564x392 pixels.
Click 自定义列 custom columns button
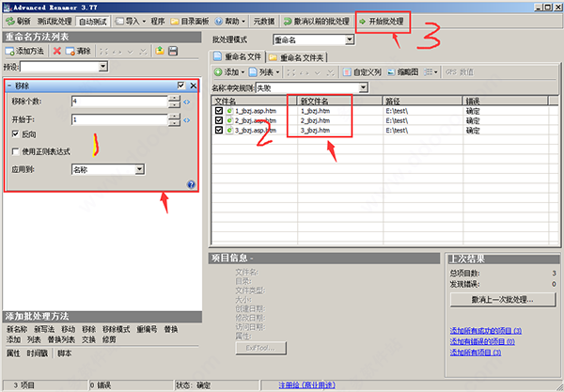point(362,72)
